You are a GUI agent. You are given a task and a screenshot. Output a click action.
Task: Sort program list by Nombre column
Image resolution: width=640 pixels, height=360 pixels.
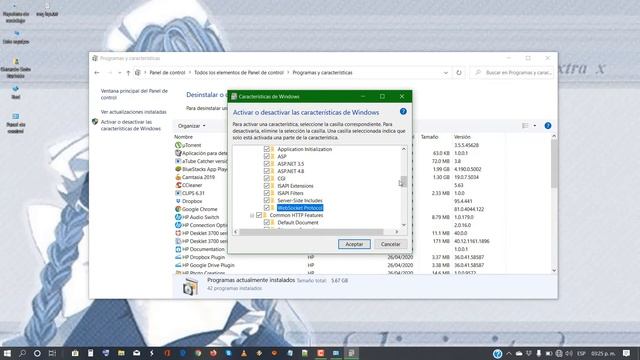[x=183, y=137]
